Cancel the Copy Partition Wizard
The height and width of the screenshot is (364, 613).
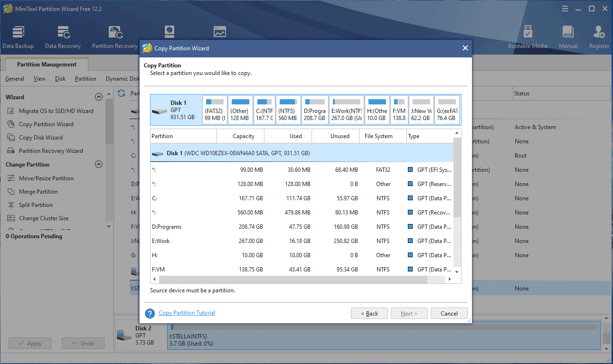(x=449, y=313)
